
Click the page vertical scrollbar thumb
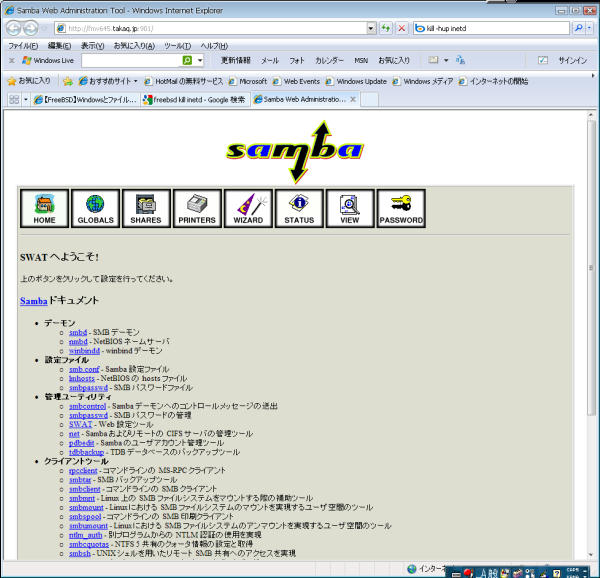click(x=591, y=268)
